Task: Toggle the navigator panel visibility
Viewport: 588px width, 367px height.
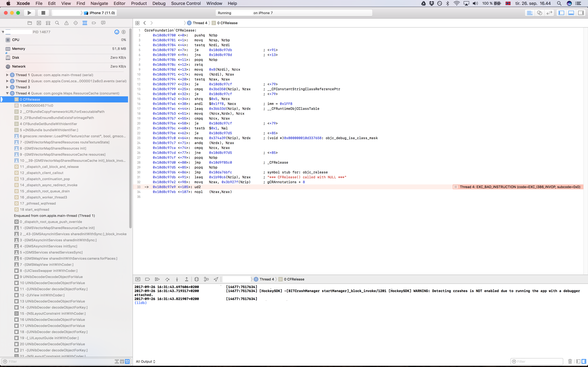Action: [561, 13]
